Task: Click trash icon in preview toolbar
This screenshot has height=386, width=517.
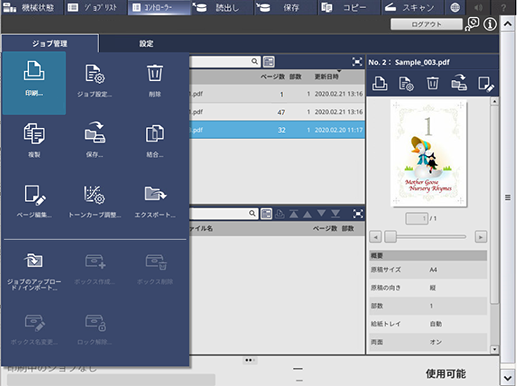Action: click(432, 83)
